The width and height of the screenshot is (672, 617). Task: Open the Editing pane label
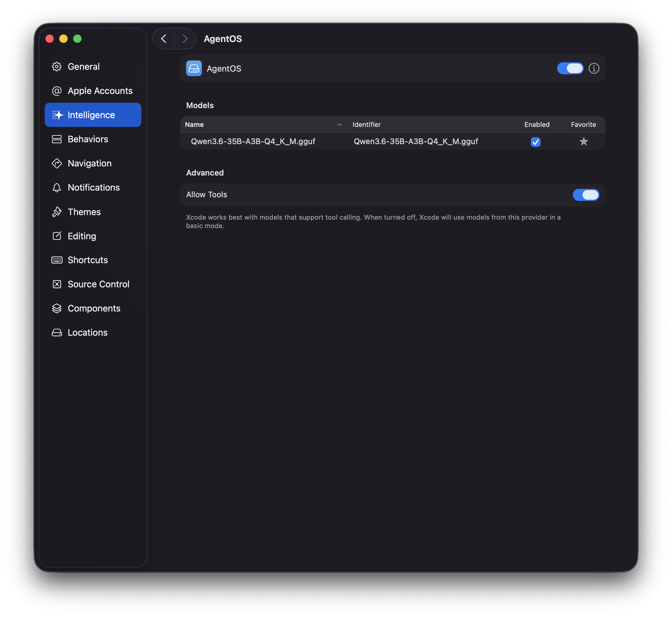pyautogui.click(x=82, y=236)
